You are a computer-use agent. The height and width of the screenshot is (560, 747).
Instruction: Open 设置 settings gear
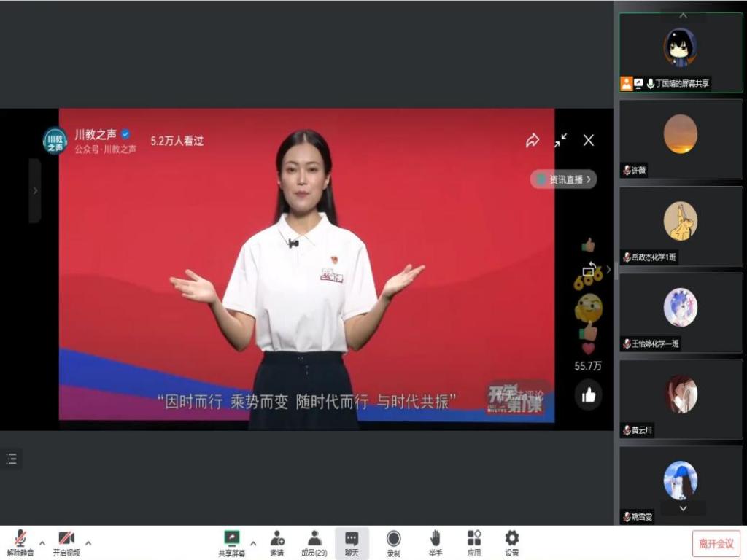[x=512, y=542]
